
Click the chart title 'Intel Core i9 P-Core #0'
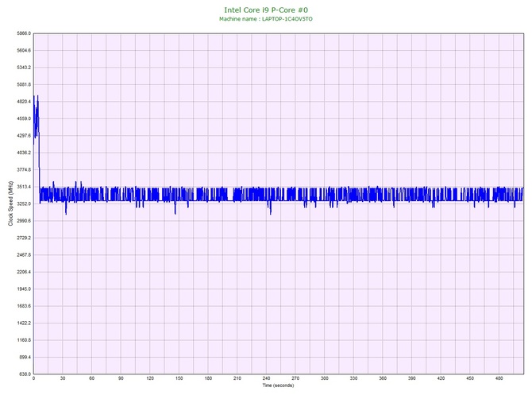click(266, 10)
